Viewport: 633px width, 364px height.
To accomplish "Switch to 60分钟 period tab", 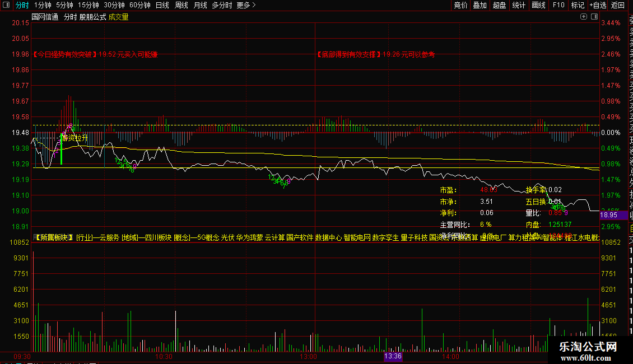I will (139, 5).
